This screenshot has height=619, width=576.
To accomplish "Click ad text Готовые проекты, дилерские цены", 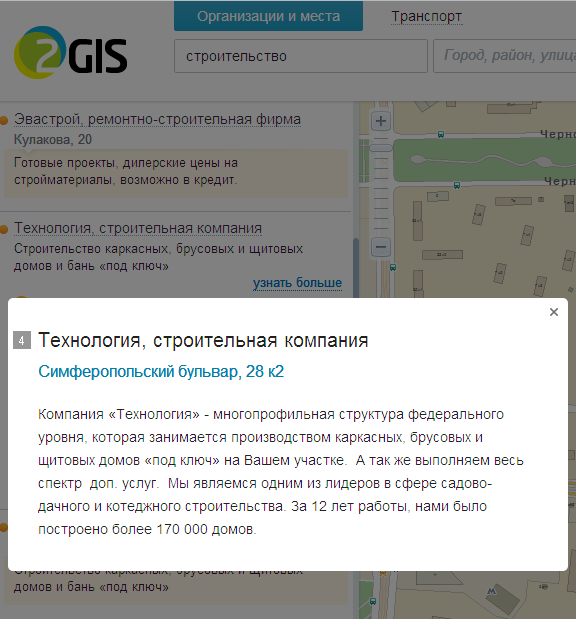I will click(x=126, y=171).
